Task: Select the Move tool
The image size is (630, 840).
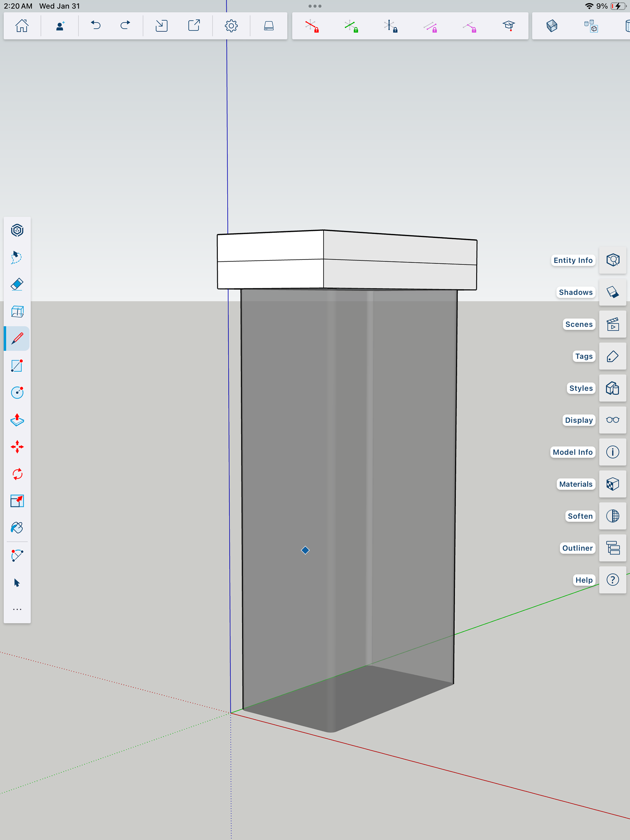Action: 17,447
